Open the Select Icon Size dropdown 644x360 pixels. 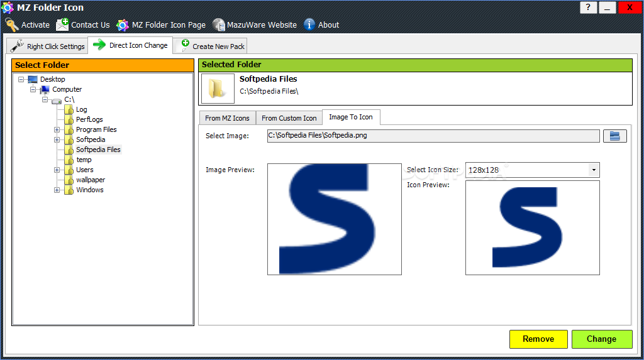[594, 170]
